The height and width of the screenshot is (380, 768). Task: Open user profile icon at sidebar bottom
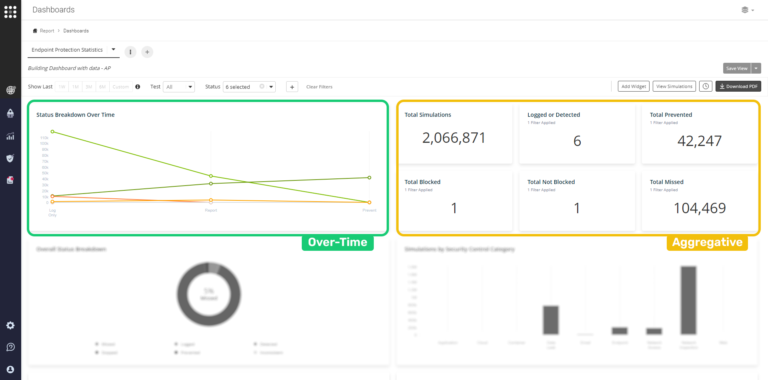[x=10, y=369]
